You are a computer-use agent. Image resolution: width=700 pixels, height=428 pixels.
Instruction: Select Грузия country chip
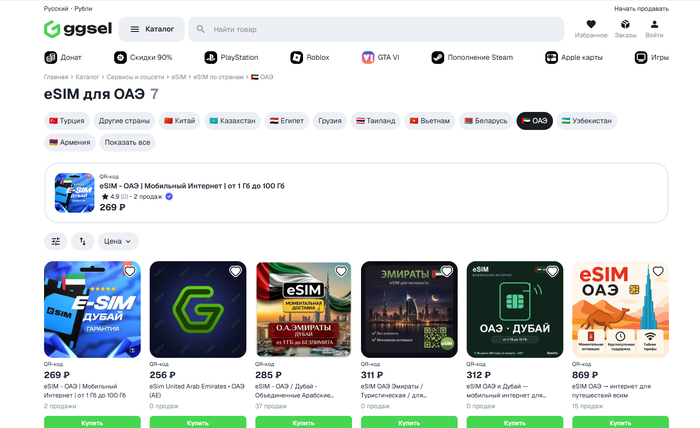(330, 121)
